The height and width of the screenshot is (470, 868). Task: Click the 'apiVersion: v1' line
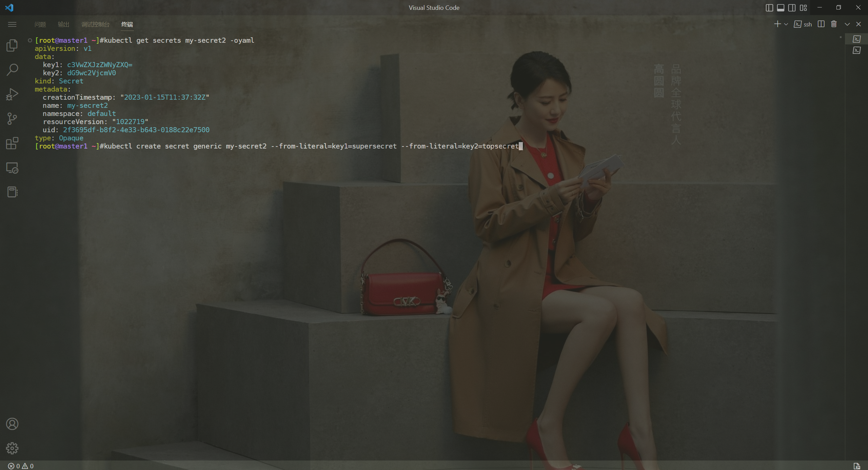coord(63,48)
